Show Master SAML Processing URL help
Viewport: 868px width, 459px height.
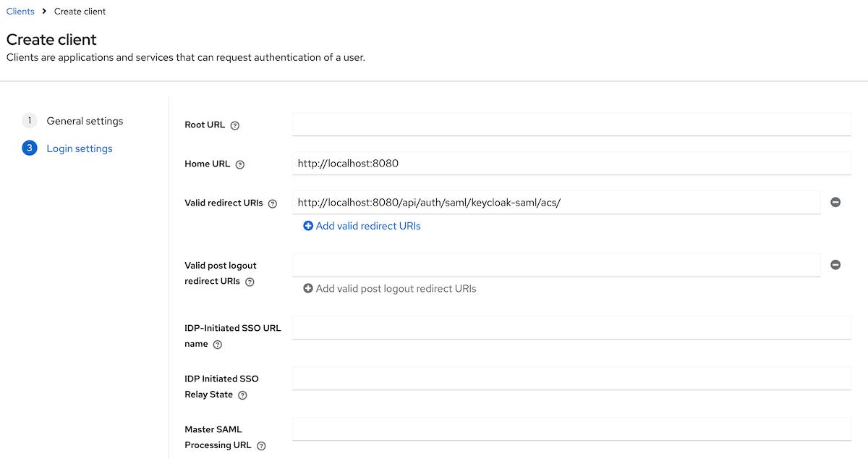[x=261, y=446]
